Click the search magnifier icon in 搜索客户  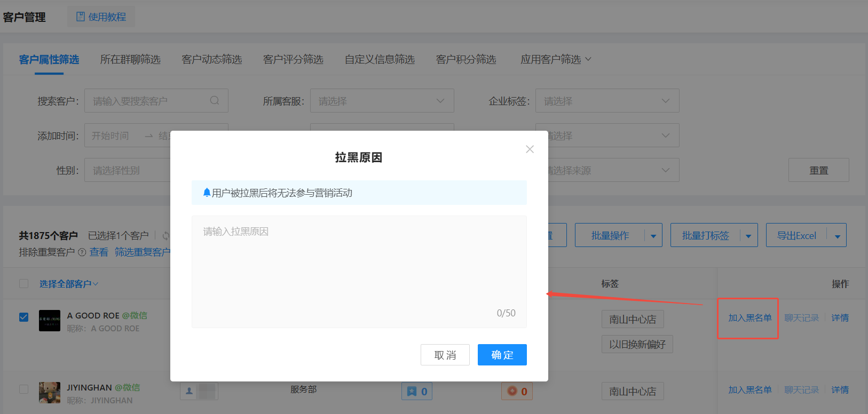(x=215, y=100)
